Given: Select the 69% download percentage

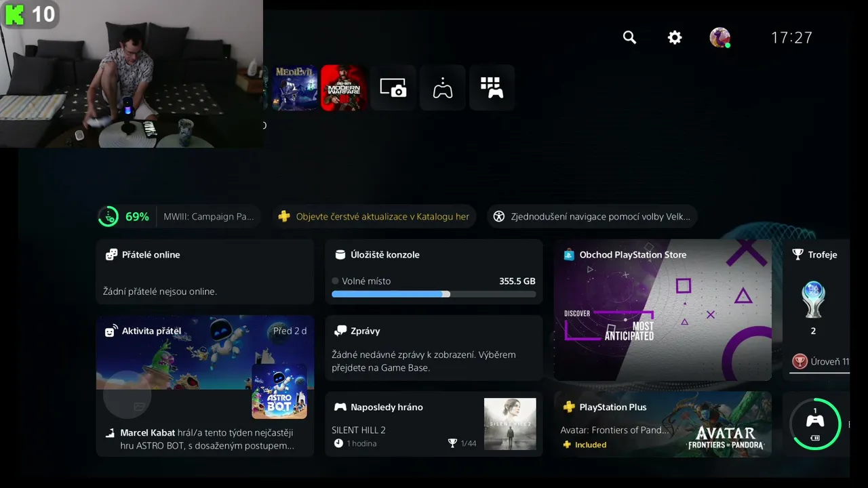Looking at the screenshot, I should coord(137,217).
